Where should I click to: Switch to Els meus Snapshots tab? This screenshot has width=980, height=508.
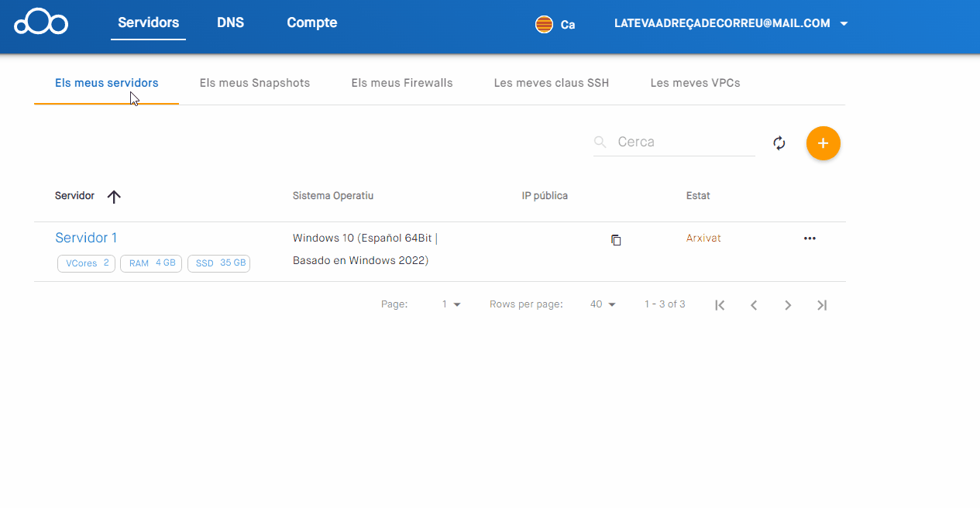(x=254, y=83)
